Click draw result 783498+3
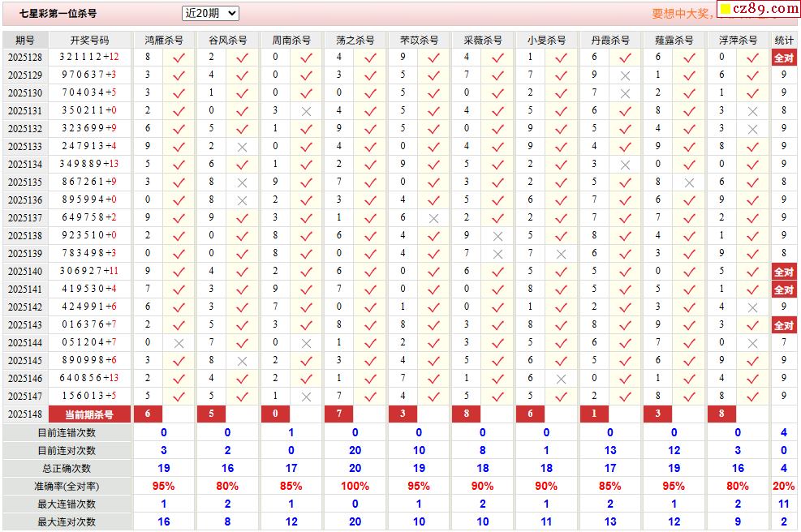 click(89, 254)
